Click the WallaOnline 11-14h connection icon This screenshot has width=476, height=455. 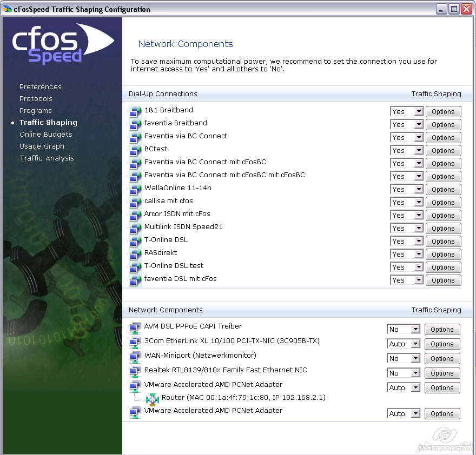pos(135,189)
